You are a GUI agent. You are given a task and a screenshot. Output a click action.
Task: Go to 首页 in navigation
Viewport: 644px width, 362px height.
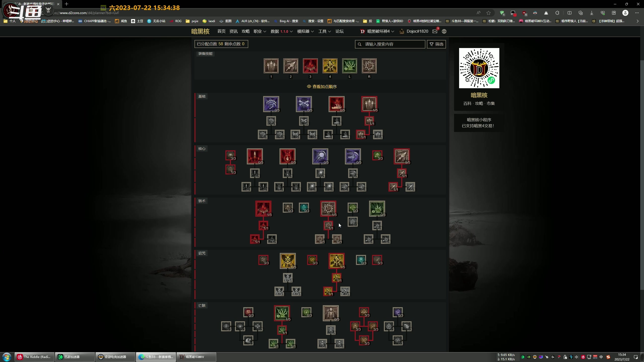tap(221, 31)
